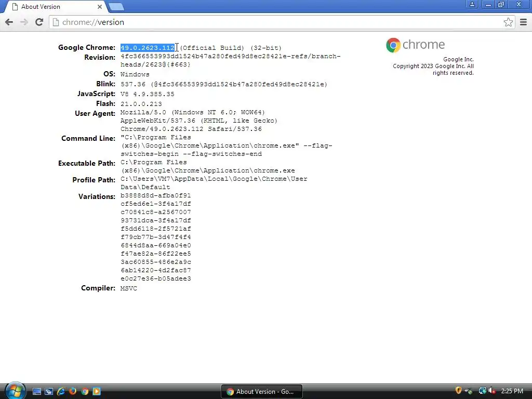
Task: Click the highlighted version 49.0.2623.112
Action: (147, 48)
